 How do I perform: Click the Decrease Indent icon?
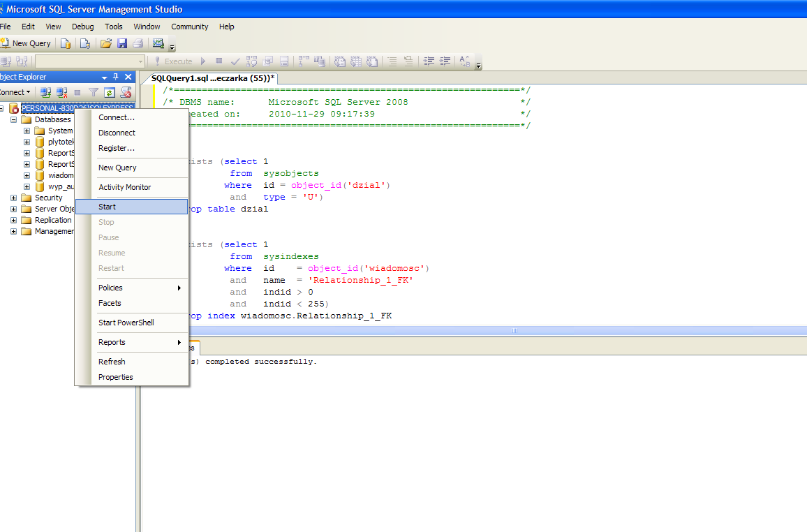tap(429, 61)
